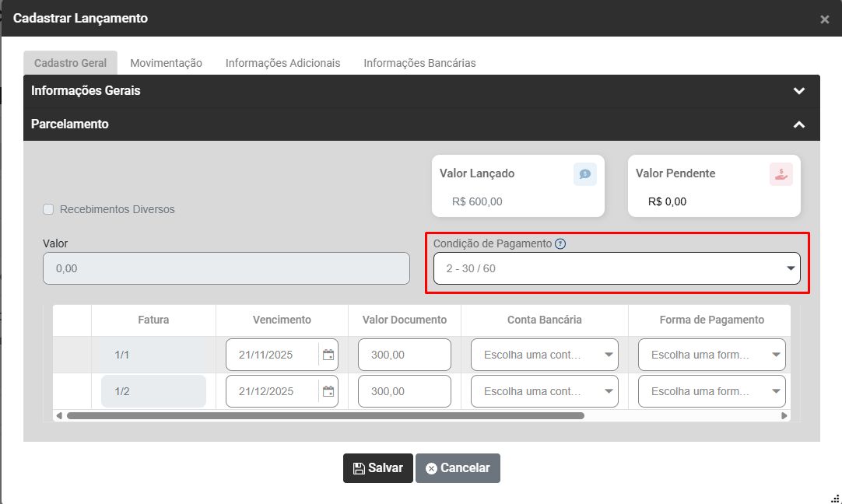Image resolution: width=842 pixels, height=504 pixels.
Task: Edit Valor Documento 300,00 in row 1/1
Action: 405,355
